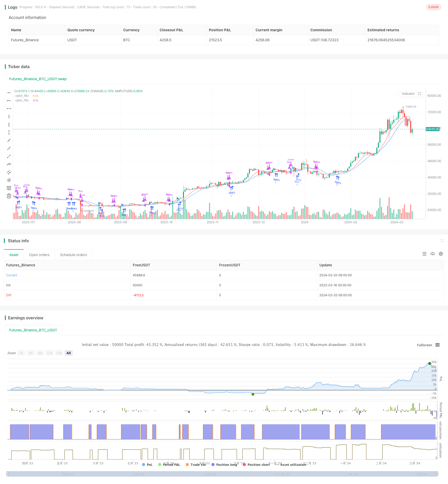
Task: Click the 73881.40 high price annotation
Action: point(411,107)
